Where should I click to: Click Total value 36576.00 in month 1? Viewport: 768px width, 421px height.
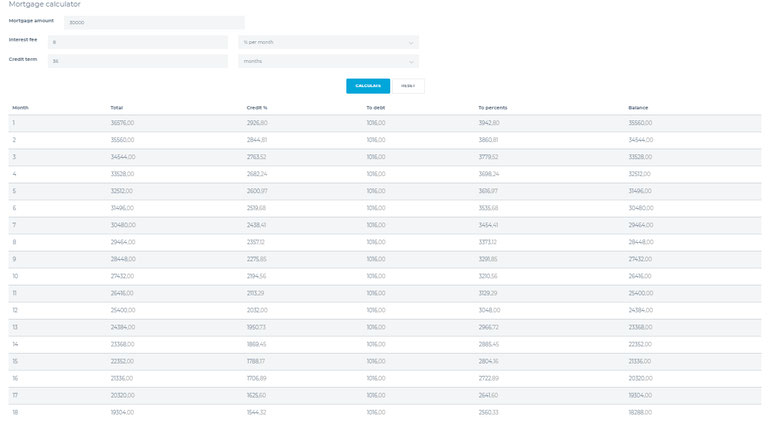[x=122, y=123]
